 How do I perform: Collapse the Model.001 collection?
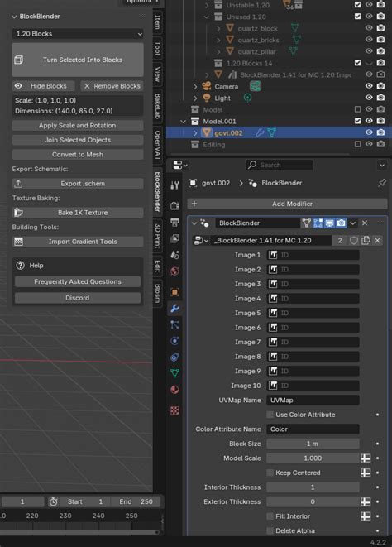184,121
